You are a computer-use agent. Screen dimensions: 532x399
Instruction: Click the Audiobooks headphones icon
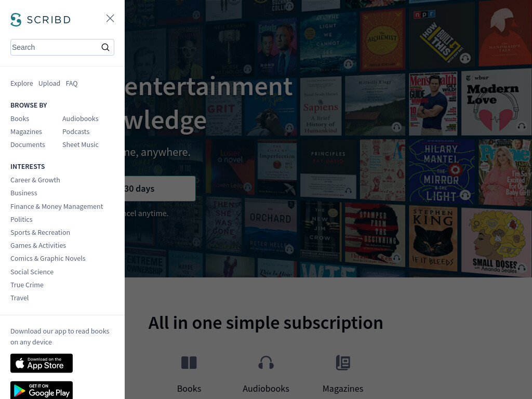266,363
